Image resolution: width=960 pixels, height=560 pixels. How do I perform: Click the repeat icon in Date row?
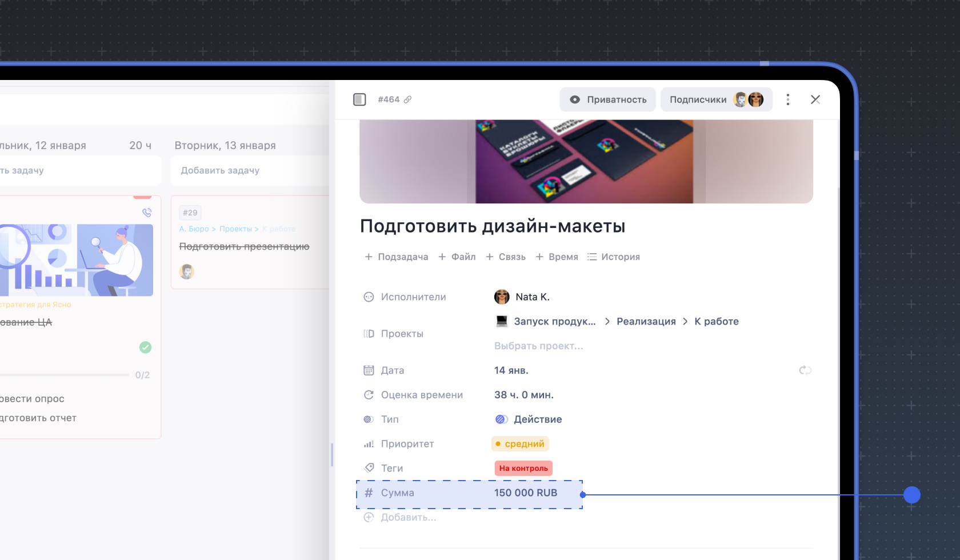coord(805,370)
